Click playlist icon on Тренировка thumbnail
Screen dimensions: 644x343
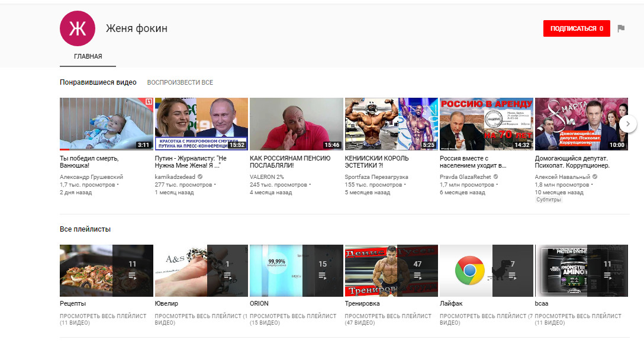click(x=417, y=275)
